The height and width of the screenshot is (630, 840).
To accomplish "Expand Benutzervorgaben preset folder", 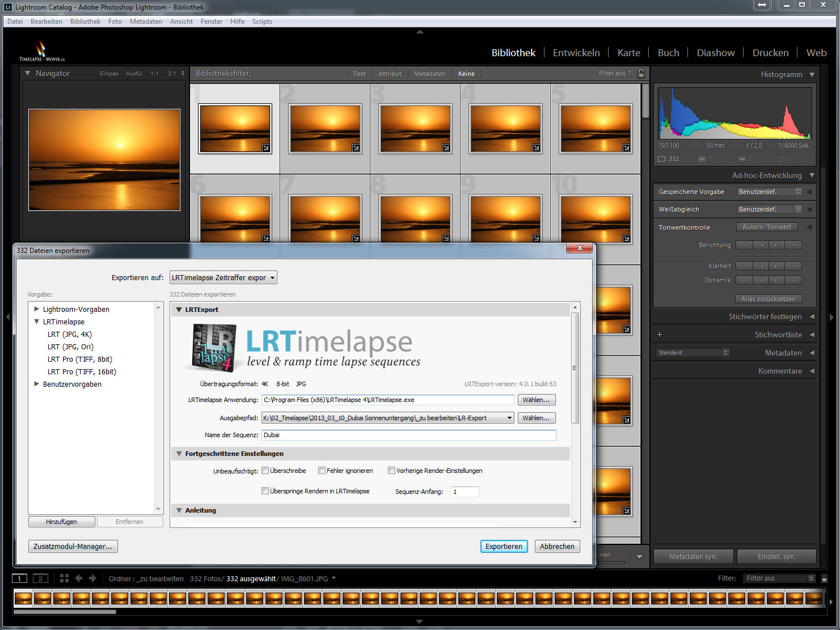I will (x=36, y=384).
